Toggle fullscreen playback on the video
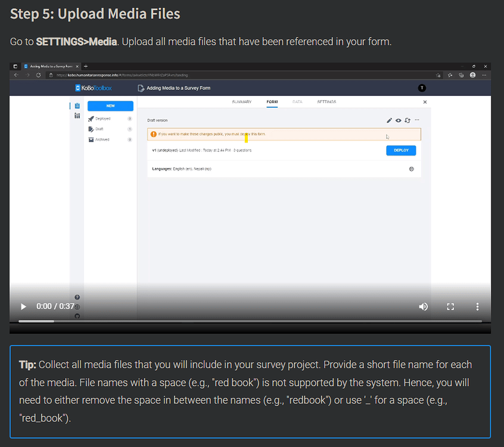 (450, 306)
